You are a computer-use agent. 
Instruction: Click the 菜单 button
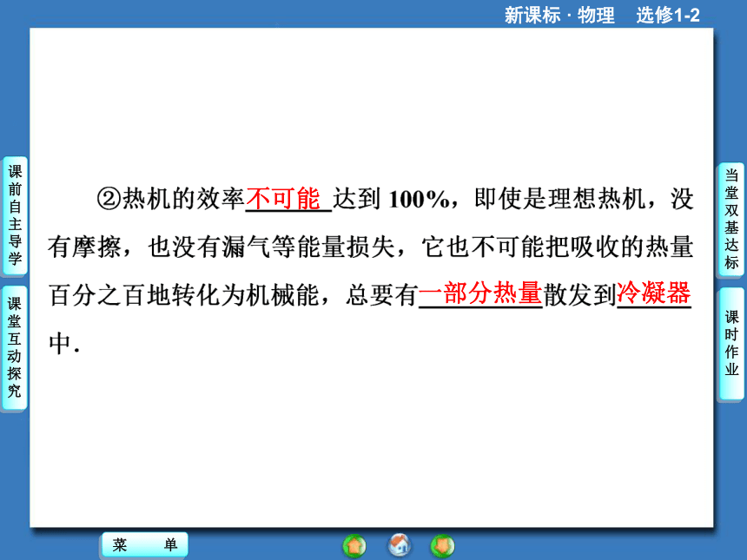145,544
